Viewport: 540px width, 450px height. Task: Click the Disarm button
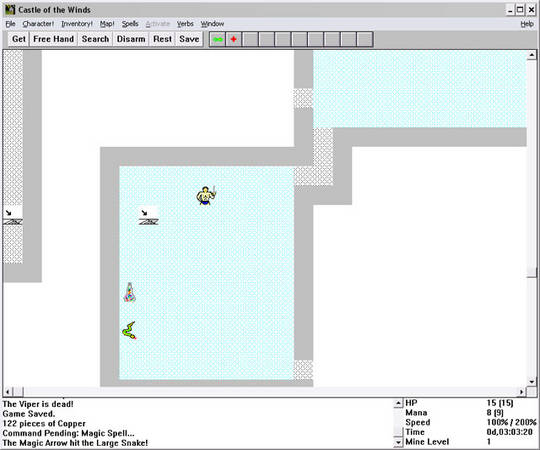tap(131, 39)
